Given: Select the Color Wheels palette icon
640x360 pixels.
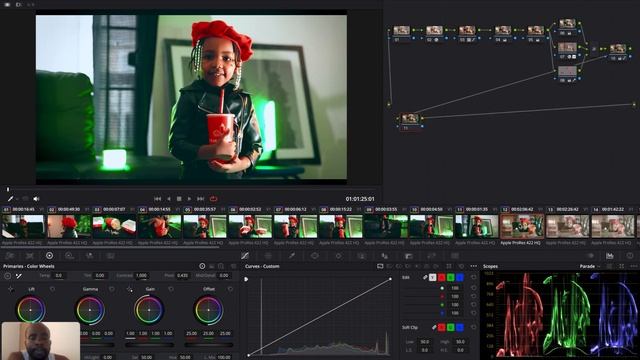Looking at the screenshot, I should click(x=49, y=256).
